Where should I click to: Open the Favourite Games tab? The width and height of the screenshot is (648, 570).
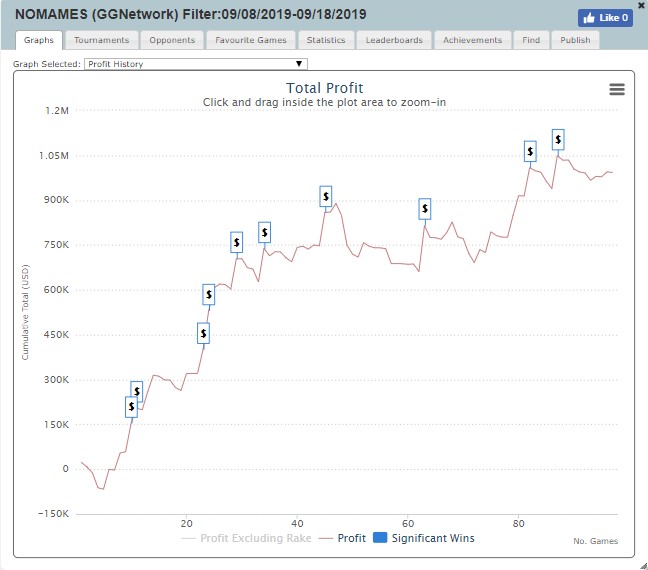(250, 40)
